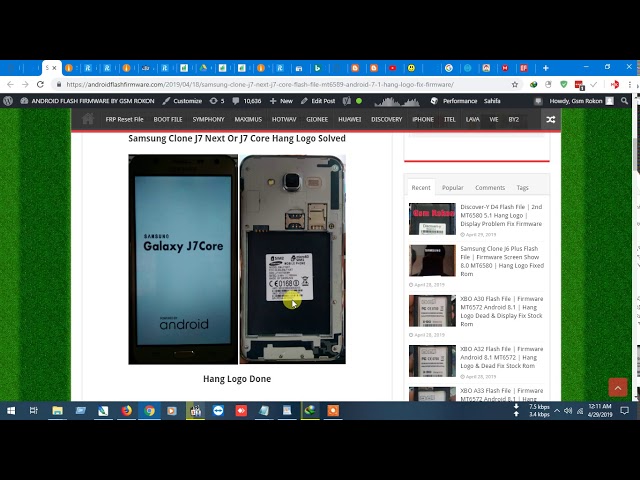640x480 pixels.
Task: Click the browser Forward arrow
Action: coord(25,84)
